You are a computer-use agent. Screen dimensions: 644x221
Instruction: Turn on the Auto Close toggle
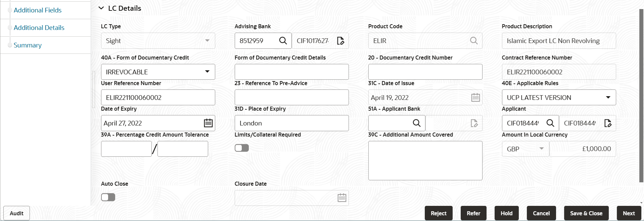108,197
